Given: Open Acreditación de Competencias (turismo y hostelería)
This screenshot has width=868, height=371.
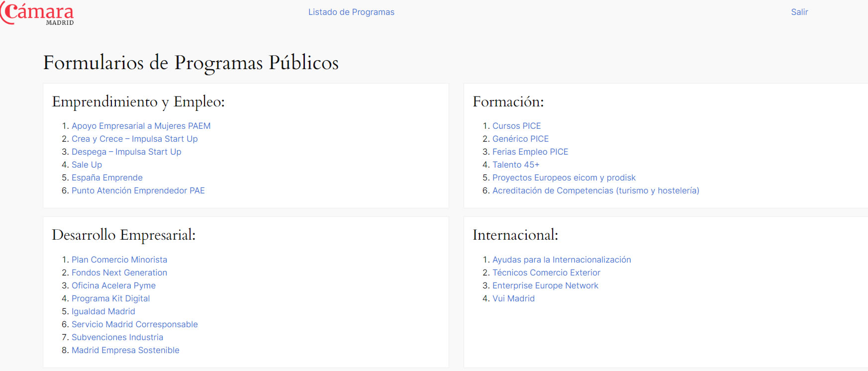Looking at the screenshot, I should pos(596,190).
